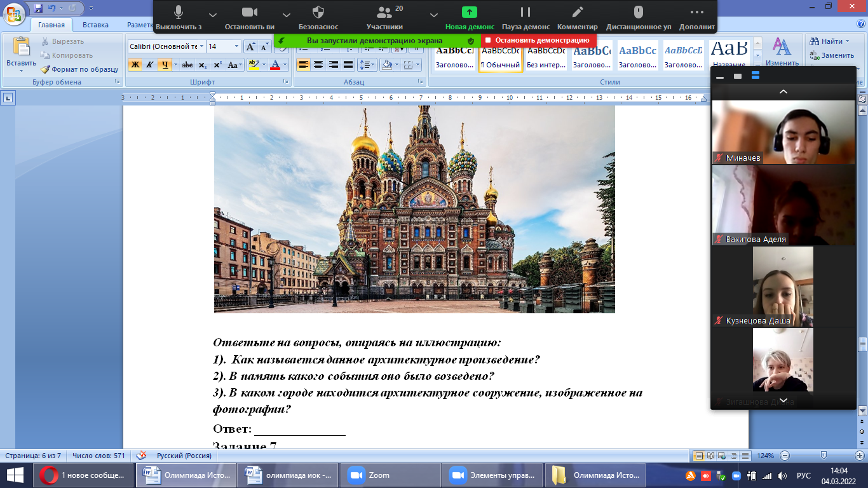Click Найти to search the document

point(830,41)
